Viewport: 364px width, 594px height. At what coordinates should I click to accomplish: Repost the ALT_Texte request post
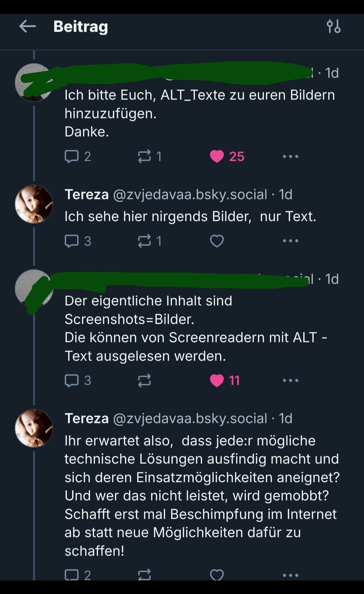point(145,157)
